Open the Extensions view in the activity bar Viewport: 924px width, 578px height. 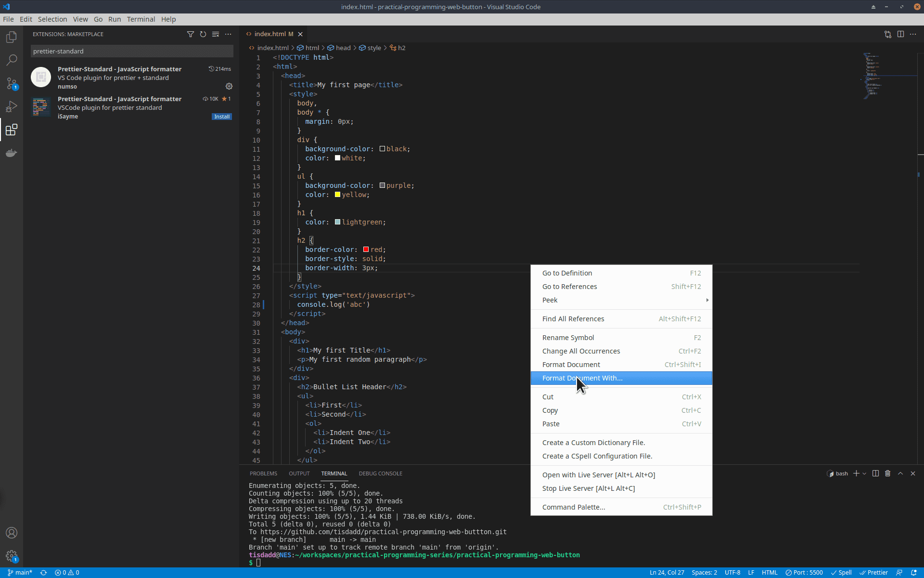pyautogui.click(x=12, y=130)
